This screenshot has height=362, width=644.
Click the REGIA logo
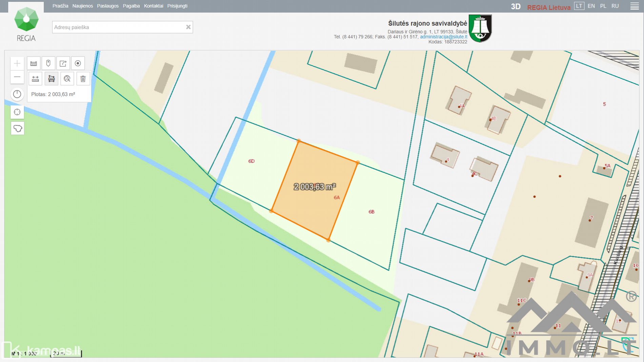(x=26, y=24)
